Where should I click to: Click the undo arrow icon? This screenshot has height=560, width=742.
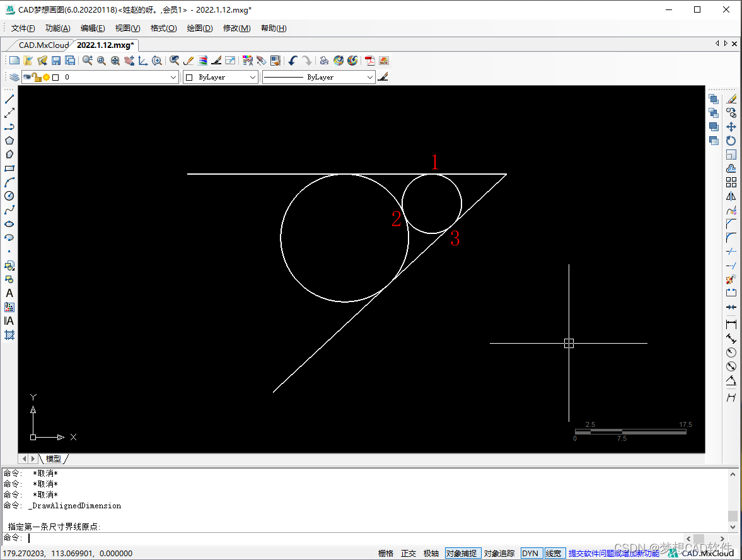[293, 61]
